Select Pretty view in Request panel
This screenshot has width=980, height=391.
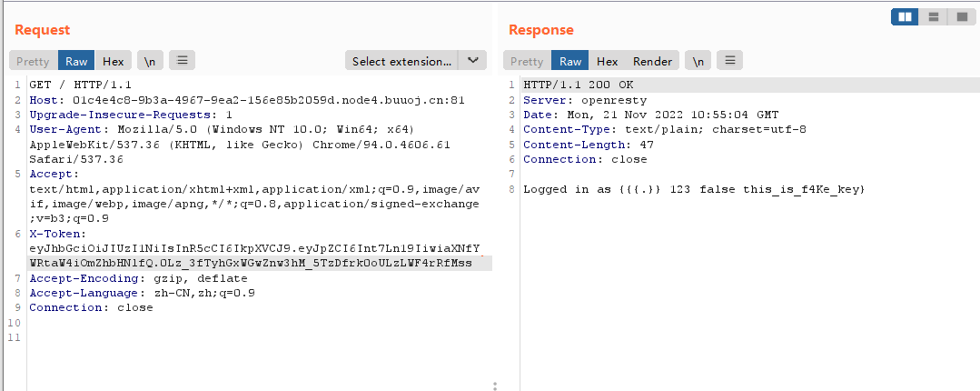[x=34, y=61]
